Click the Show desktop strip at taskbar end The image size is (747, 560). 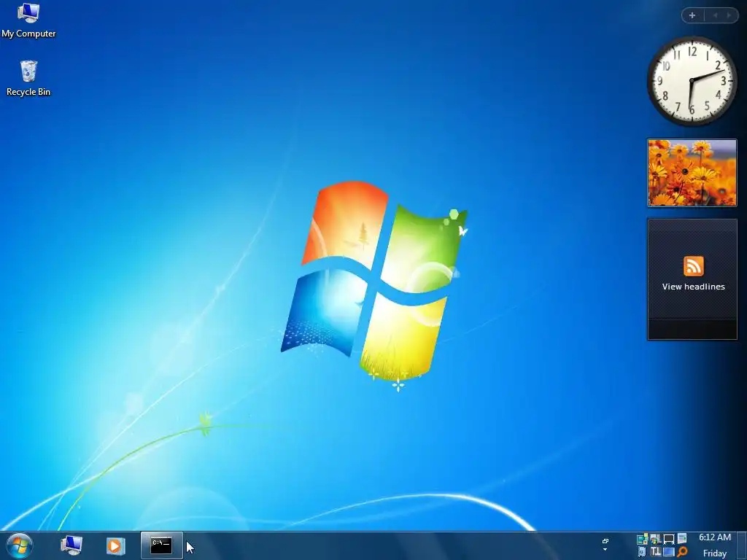coord(742,545)
